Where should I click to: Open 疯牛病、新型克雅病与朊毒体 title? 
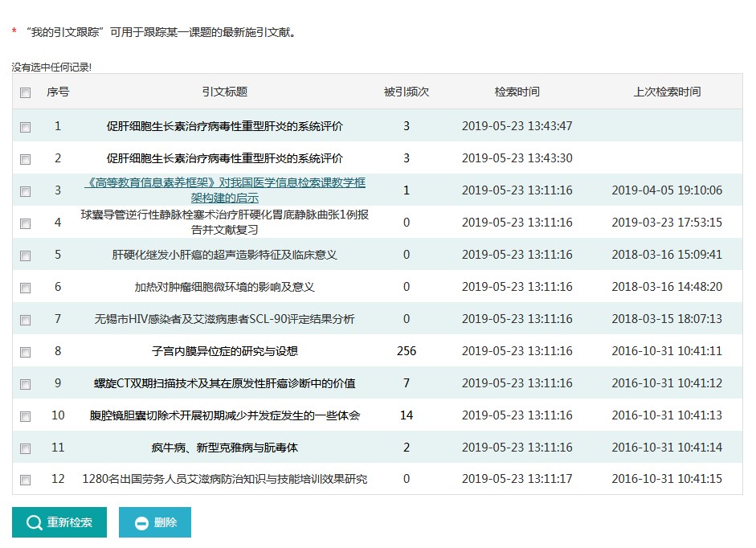tap(225, 448)
